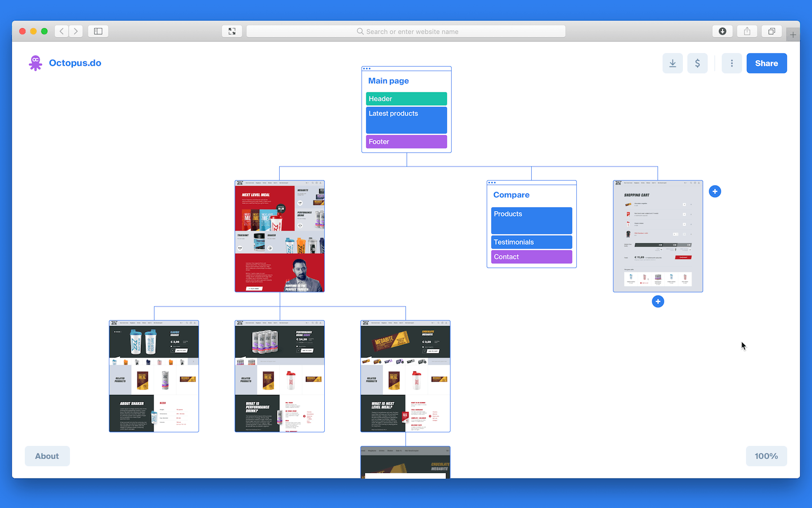The width and height of the screenshot is (812, 508).
Task: Open the shopping cart page thumbnail
Action: pos(657,236)
